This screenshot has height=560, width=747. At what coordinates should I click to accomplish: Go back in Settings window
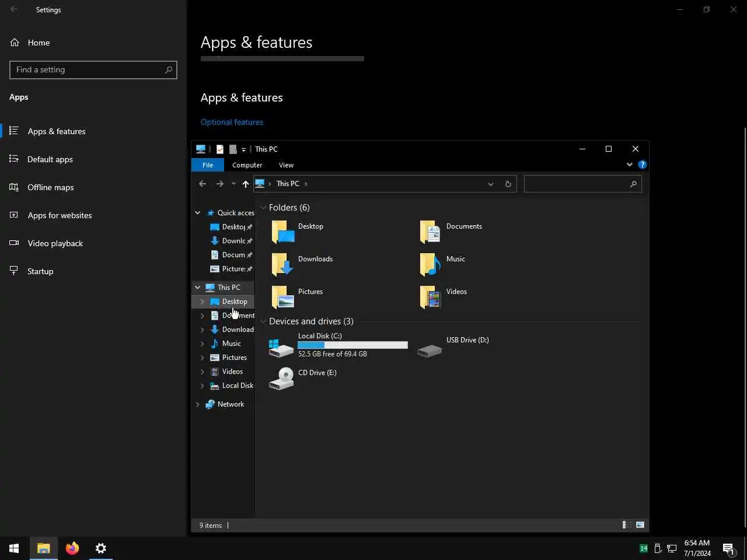(14, 9)
